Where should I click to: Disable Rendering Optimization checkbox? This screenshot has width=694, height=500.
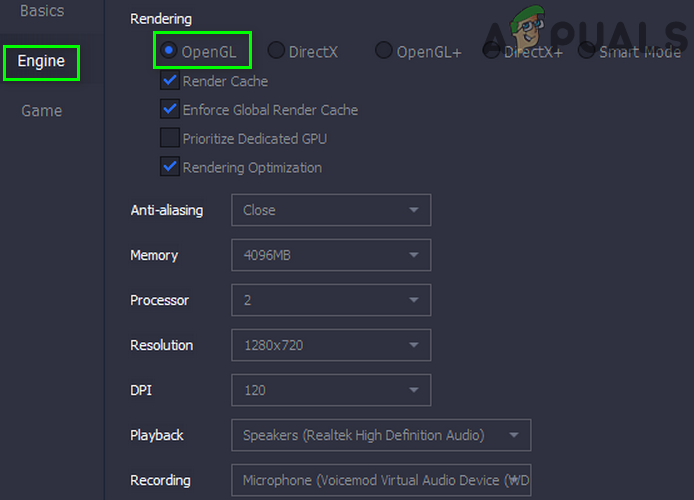pos(170,167)
